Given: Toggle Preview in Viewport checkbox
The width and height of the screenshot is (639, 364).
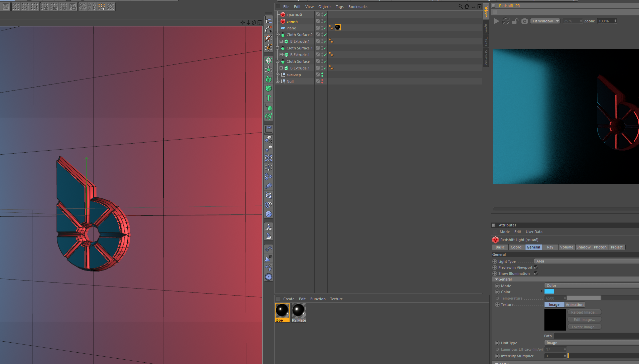Looking at the screenshot, I should (536, 267).
